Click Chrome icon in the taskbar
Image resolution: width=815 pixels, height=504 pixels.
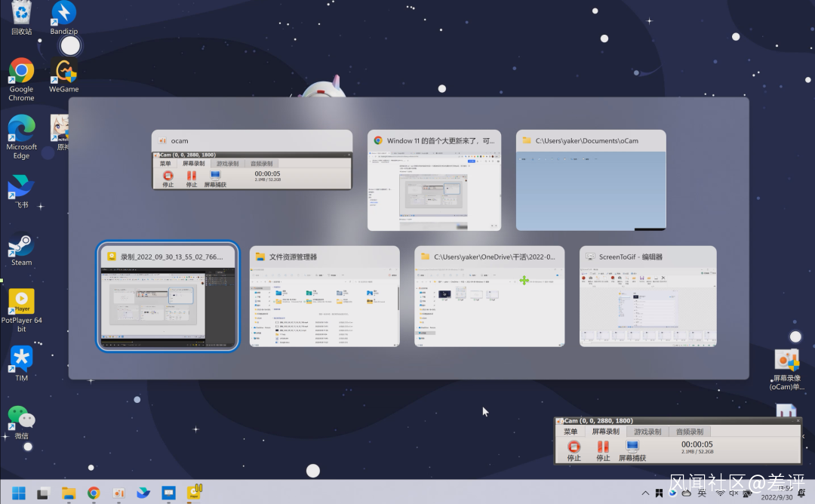pyautogui.click(x=94, y=493)
